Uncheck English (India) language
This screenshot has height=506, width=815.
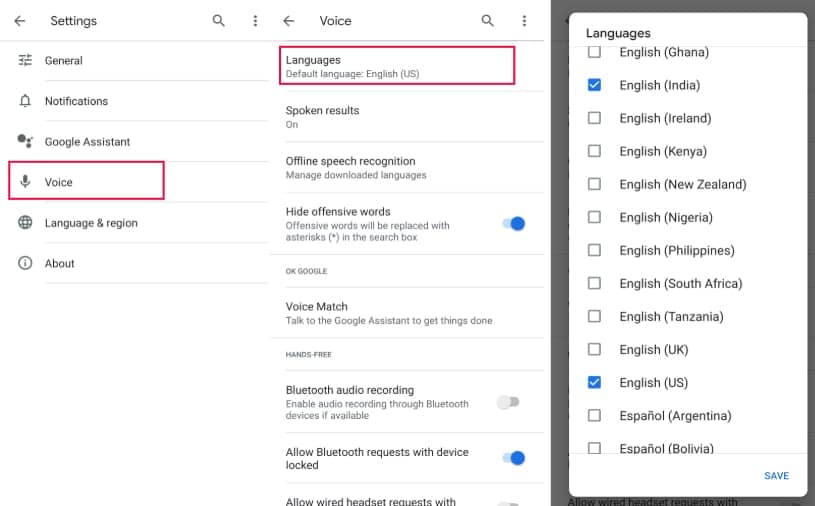(x=594, y=85)
